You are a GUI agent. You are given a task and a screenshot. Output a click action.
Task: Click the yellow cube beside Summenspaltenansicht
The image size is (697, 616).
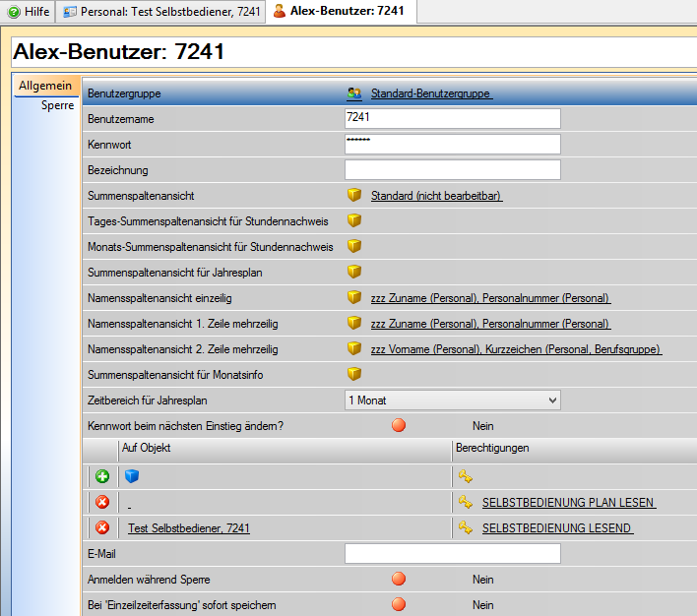pyautogui.click(x=354, y=196)
